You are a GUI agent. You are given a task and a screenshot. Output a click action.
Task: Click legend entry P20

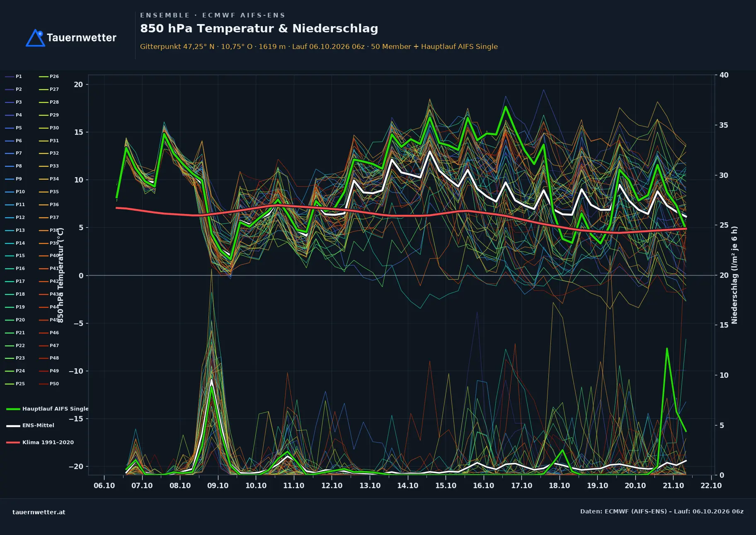15,320
